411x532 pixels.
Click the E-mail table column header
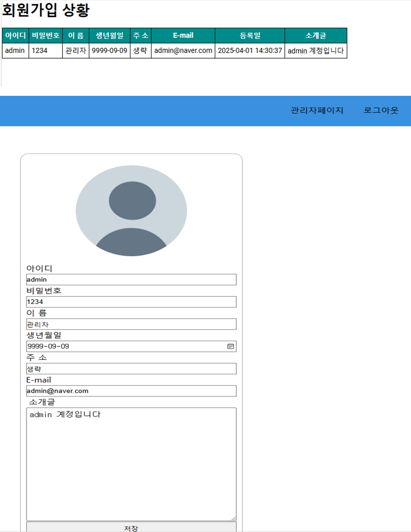point(183,35)
